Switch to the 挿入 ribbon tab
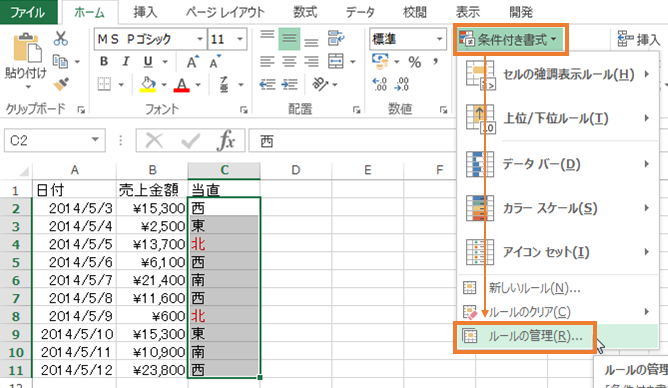 [x=145, y=12]
